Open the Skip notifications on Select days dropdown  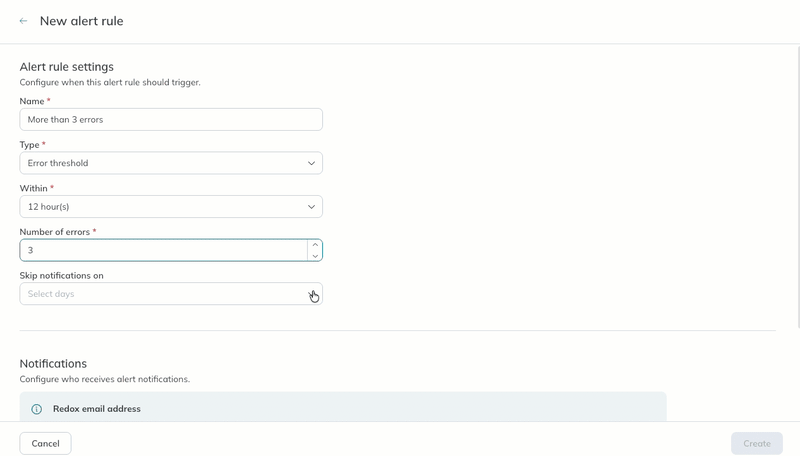pos(171,294)
